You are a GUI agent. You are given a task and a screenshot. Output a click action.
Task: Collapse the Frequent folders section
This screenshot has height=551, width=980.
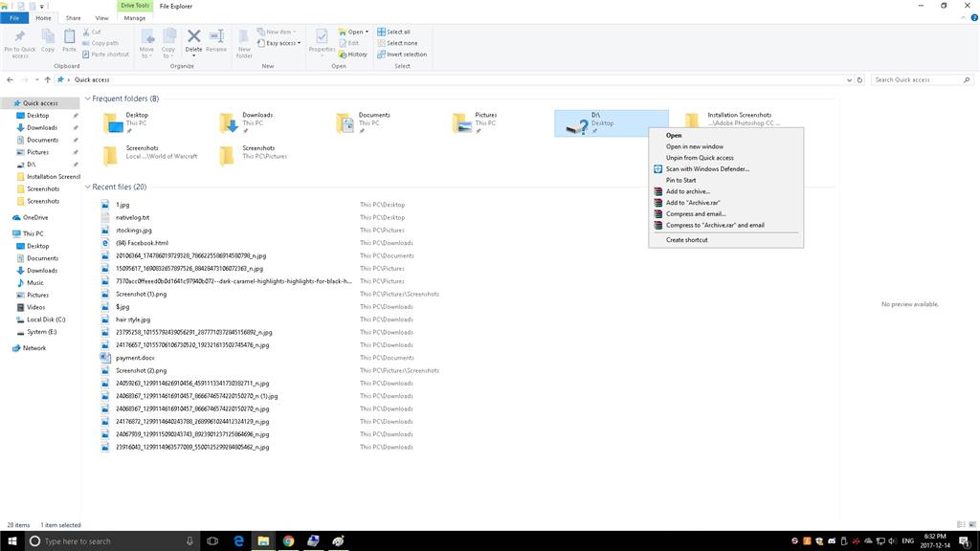[x=87, y=99]
